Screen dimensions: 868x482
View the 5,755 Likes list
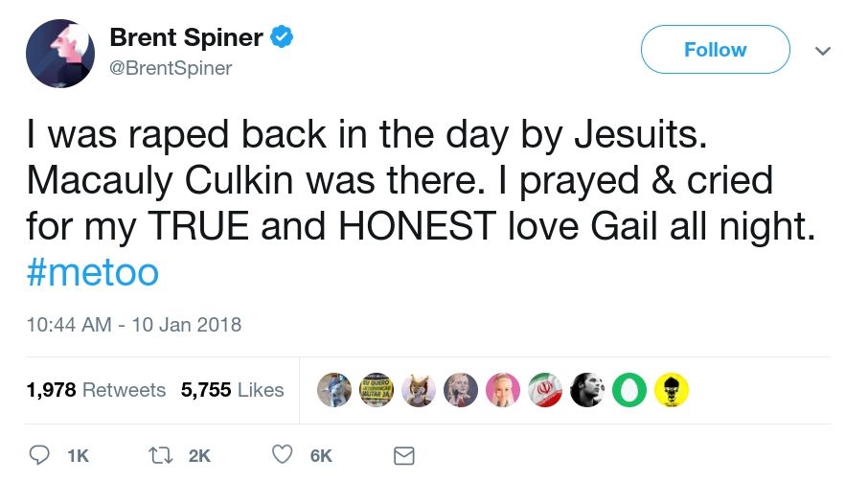coord(233,390)
